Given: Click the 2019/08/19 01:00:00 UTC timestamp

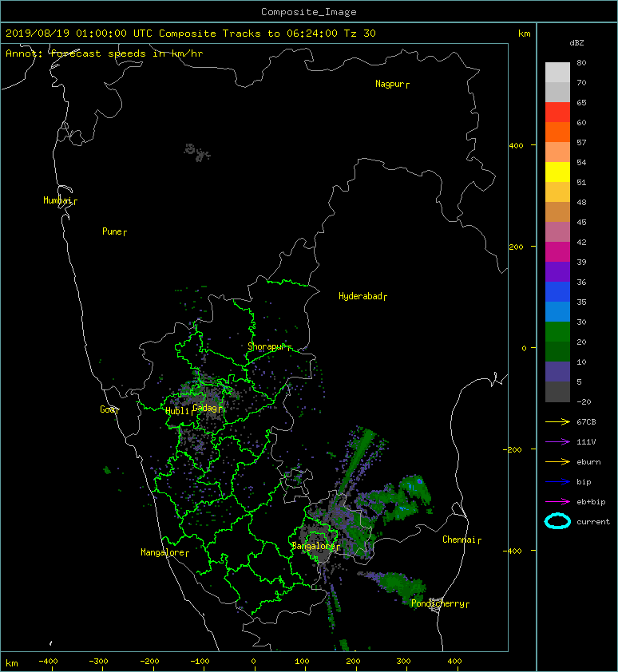Looking at the screenshot, I should [x=79, y=34].
